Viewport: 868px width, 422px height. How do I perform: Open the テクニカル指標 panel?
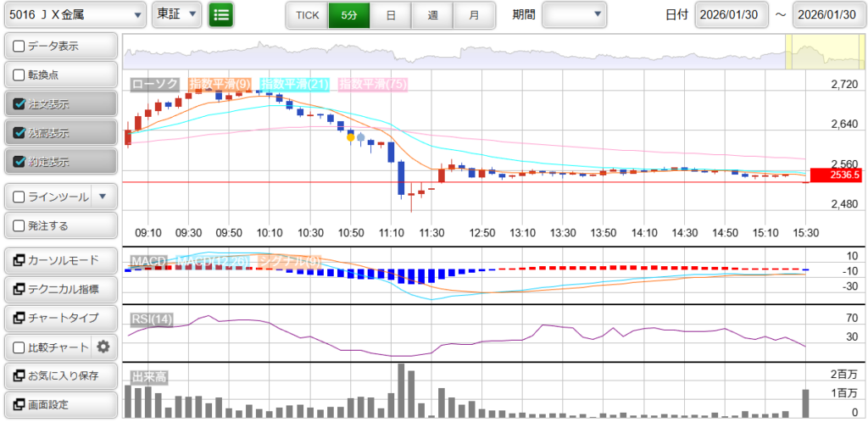click(59, 289)
